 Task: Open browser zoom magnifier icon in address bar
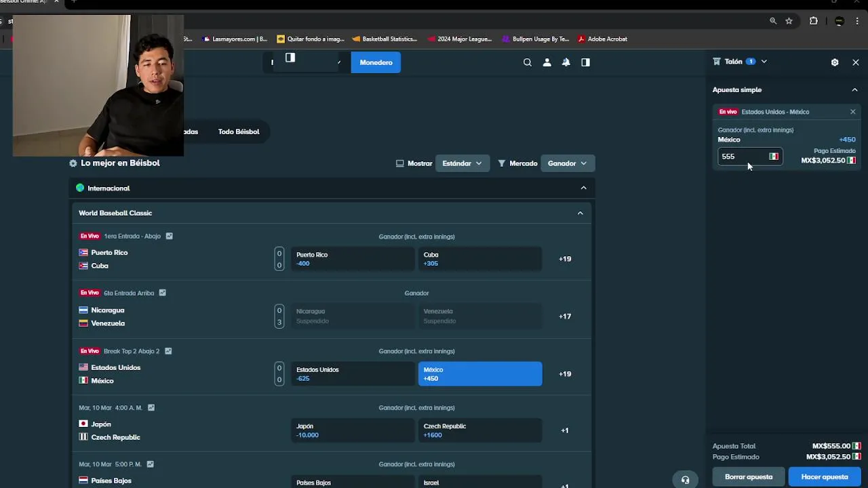[773, 21]
